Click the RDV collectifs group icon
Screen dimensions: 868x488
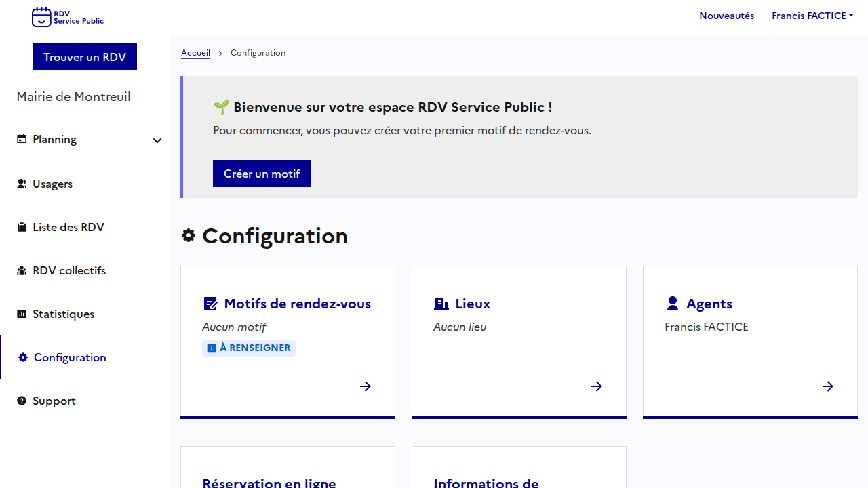click(x=22, y=270)
